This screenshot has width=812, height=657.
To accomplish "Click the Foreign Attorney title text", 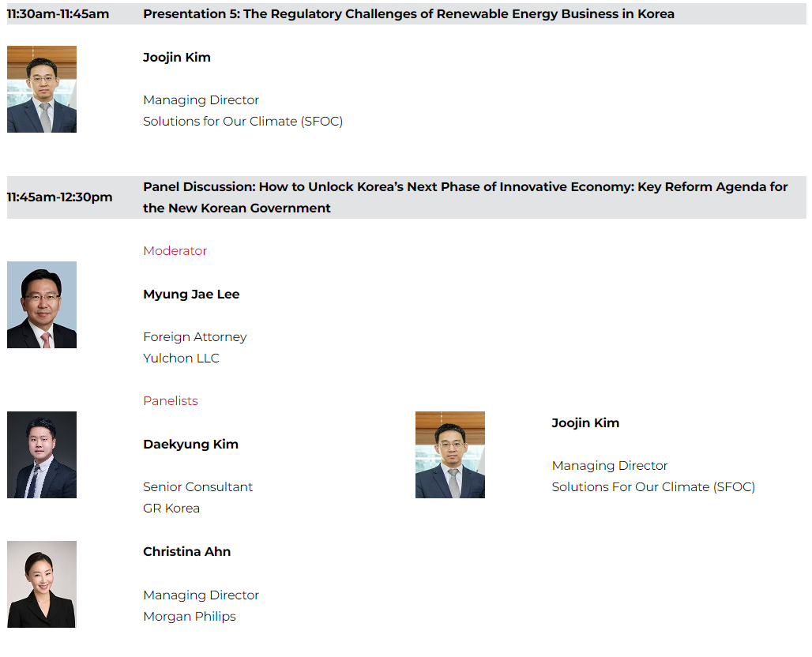I will (195, 337).
